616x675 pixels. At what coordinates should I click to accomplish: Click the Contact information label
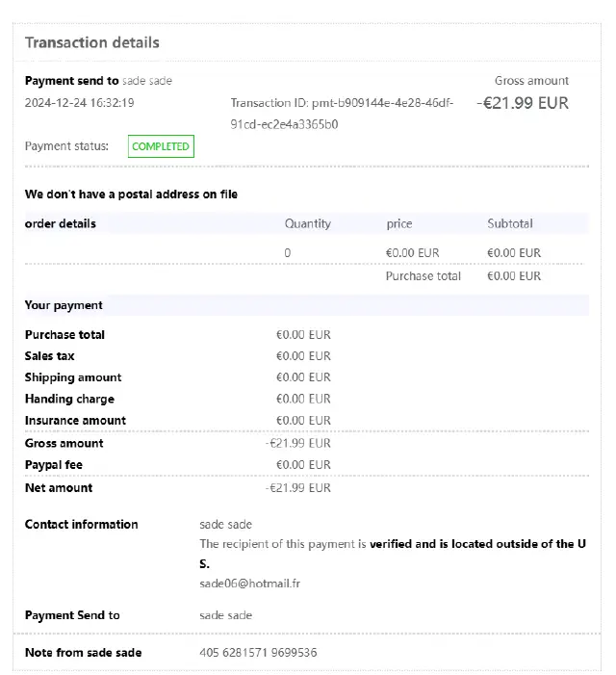pos(82,525)
